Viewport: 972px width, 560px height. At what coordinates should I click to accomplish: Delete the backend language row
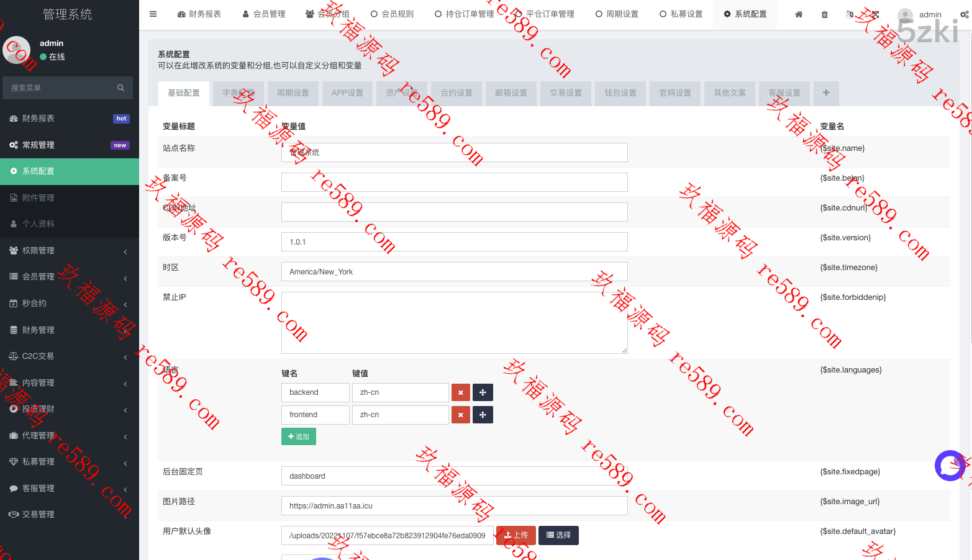460,392
